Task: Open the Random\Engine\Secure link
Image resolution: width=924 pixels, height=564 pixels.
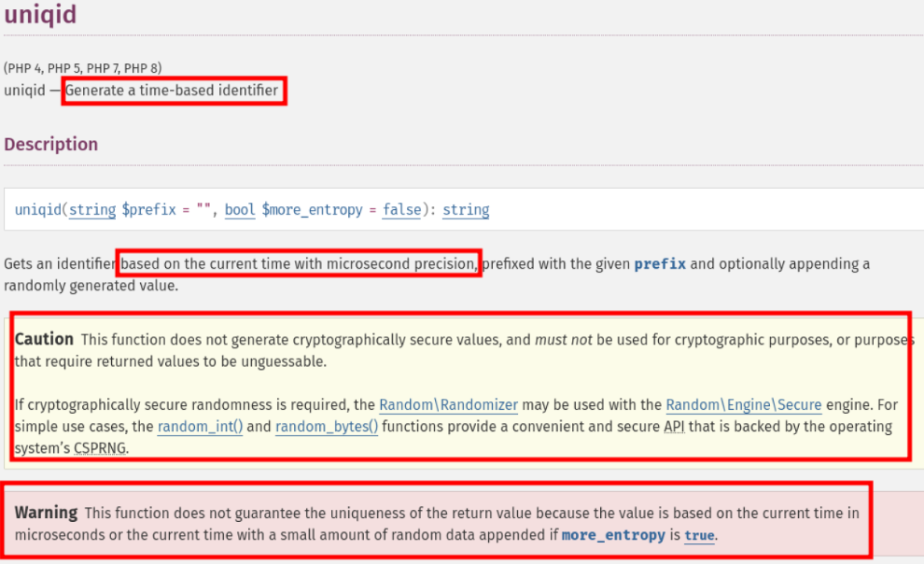Action: [x=744, y=405]
